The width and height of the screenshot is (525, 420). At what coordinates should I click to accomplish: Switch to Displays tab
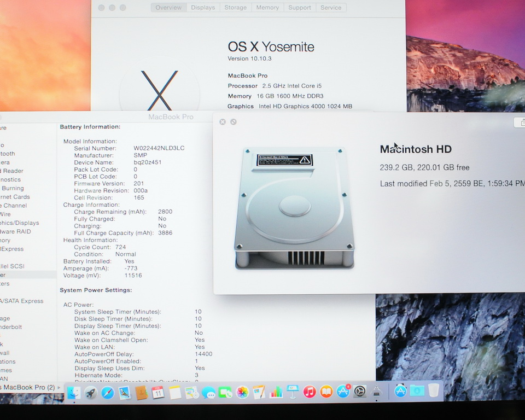tap(203, 7)
